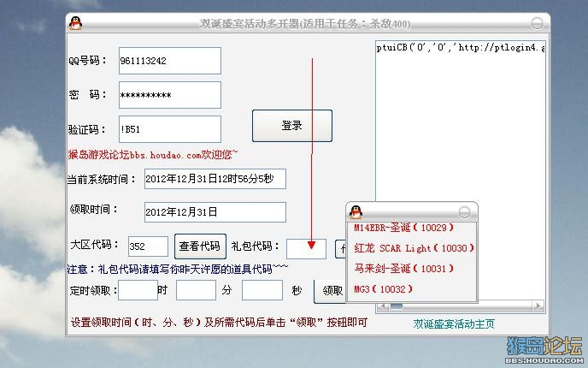Click the minutes input box before 分
588x368 pixels.
tap(196, 290)
